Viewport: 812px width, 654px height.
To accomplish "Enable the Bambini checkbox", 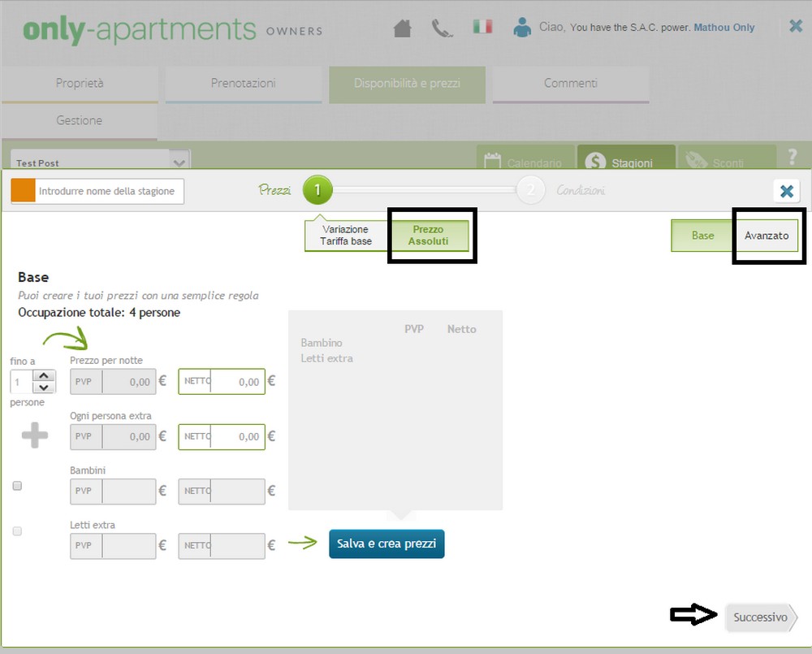I will coord(17,486).
